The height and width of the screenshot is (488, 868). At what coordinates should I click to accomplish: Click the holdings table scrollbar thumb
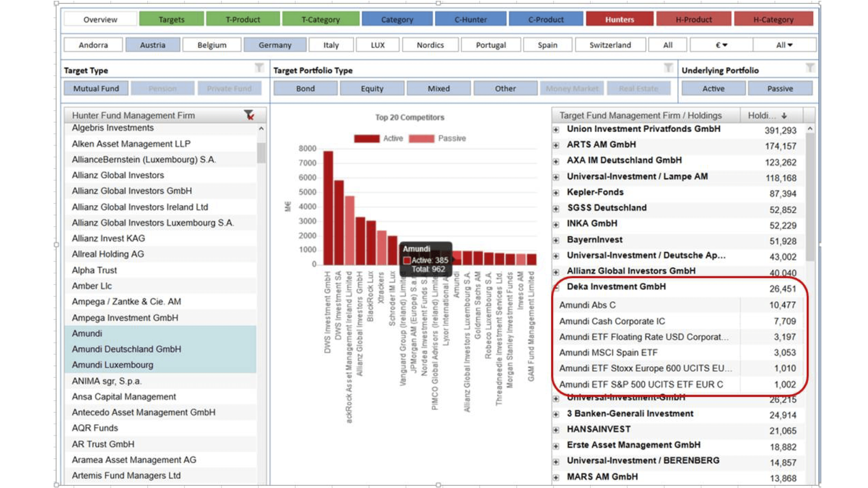(810, 197)
